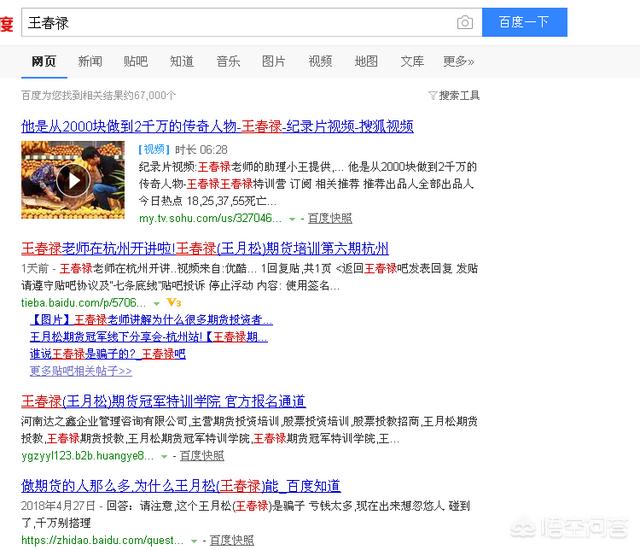Open the 期货冠军特训学院 官方报名通道 result
Screen dimensions: 640x550
coord(164,401)
